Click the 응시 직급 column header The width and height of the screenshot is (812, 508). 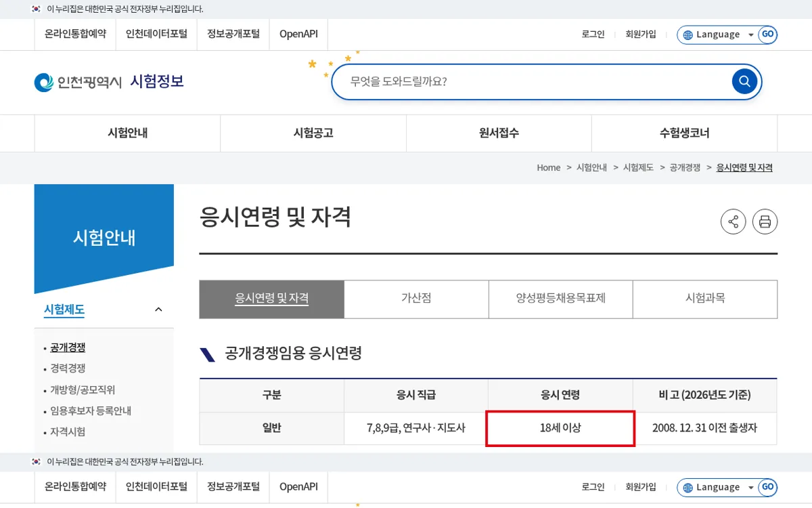[416, 395]
